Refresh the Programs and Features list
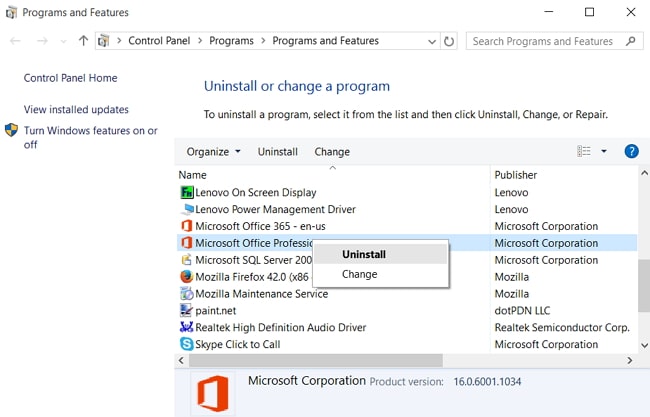The image size is (650, 417). pos(449,41)
